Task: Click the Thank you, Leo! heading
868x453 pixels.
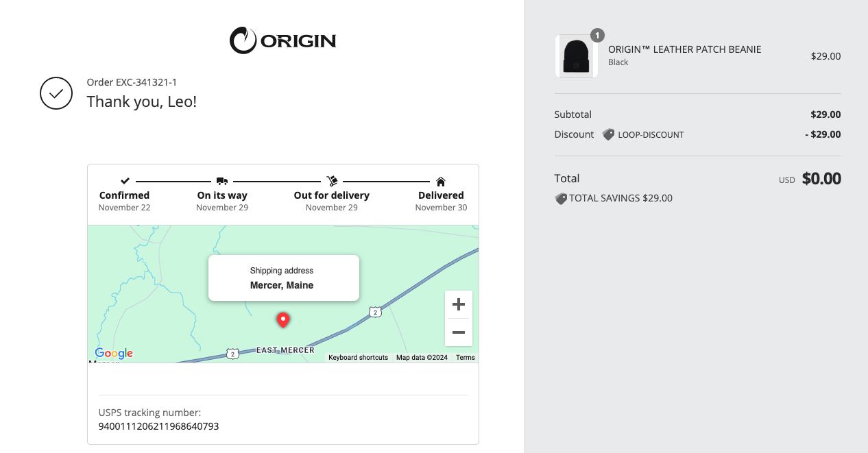Action: click(x=142, y=102)
